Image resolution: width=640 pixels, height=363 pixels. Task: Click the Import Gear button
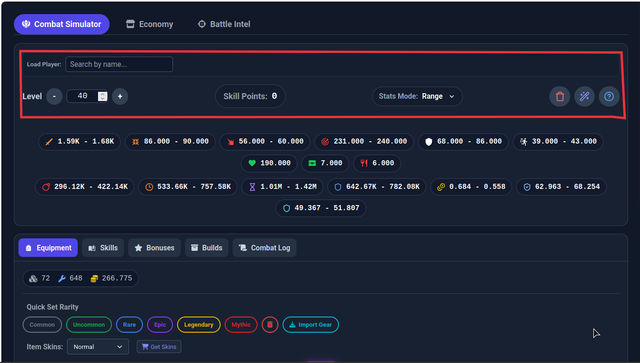(311, 325)
